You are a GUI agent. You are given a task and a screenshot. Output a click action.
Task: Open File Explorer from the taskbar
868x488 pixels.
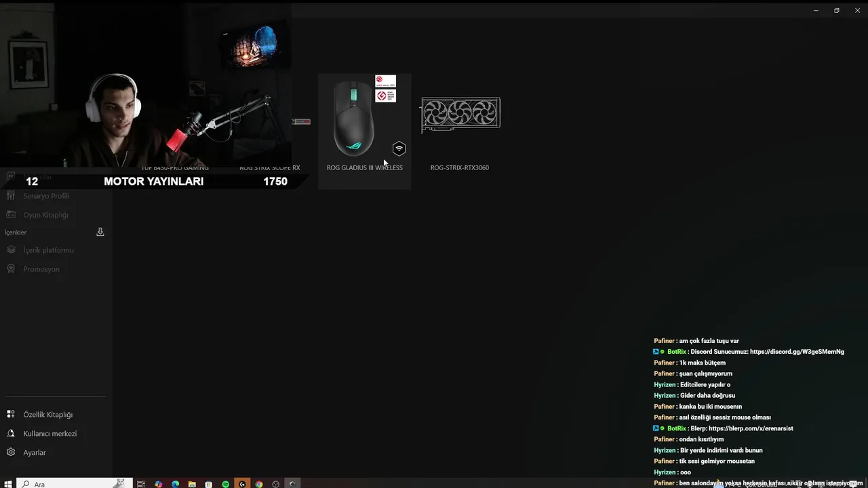point(192,484)
